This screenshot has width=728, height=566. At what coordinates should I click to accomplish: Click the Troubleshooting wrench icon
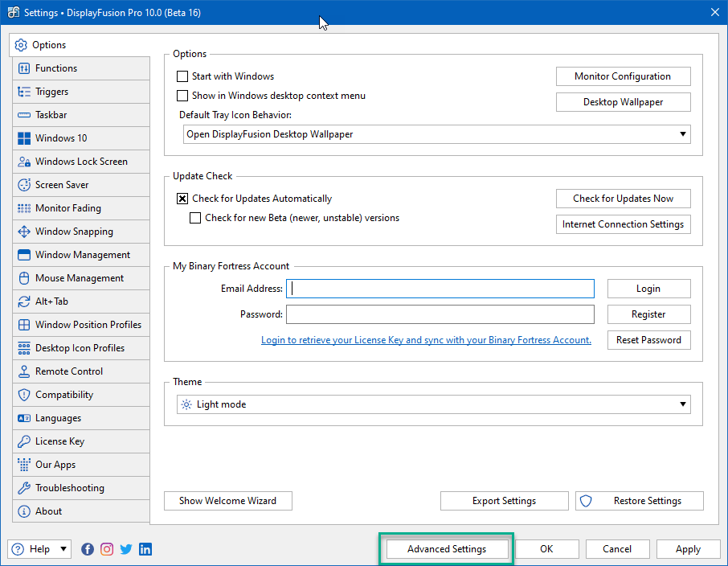point(23,487)
